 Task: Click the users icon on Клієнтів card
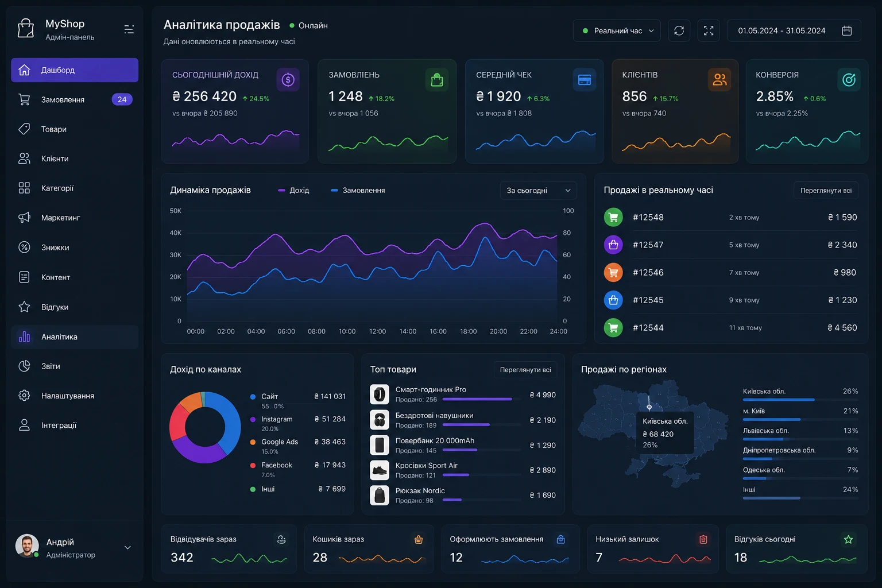719,80
